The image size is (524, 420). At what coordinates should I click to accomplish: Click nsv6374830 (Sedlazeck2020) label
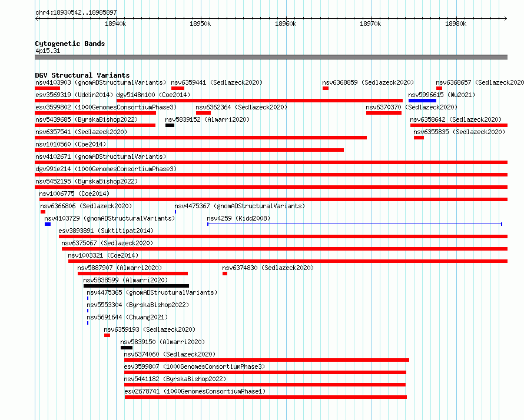click(x=268, y=268)
